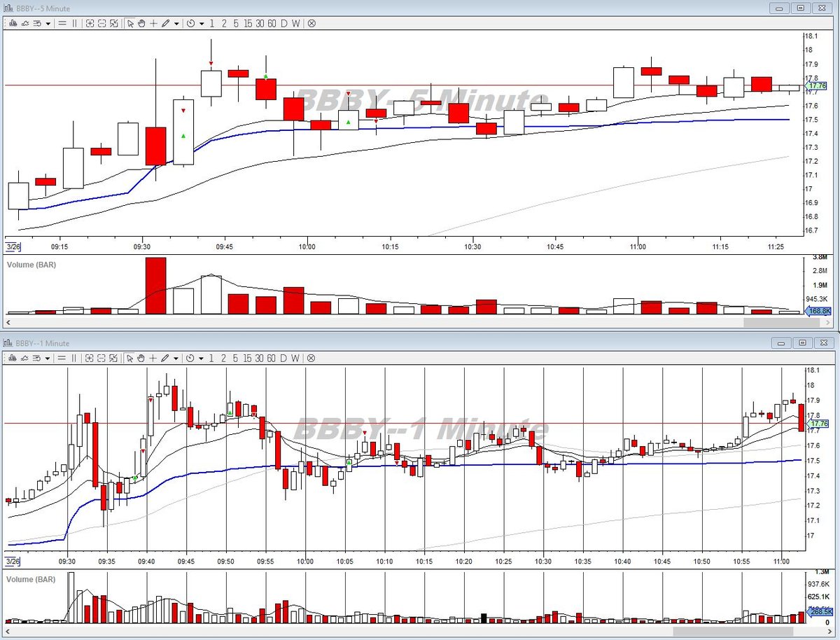Screen dimensions: 840x640
Task: Switch the 1 Minute chart to Daily (D) timeframe
Action: pyautogui.click(x=283, y=358)
